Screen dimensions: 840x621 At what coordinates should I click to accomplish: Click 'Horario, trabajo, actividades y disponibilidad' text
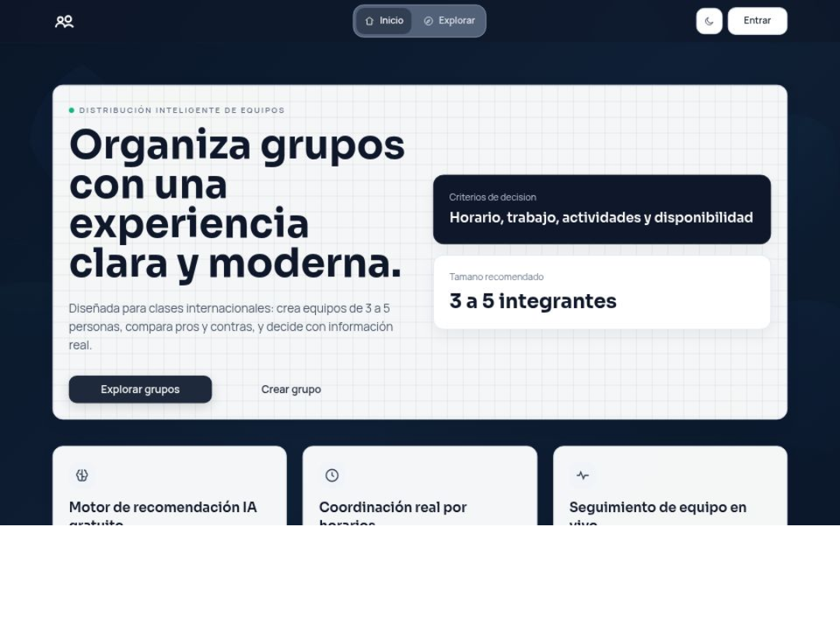601,218
